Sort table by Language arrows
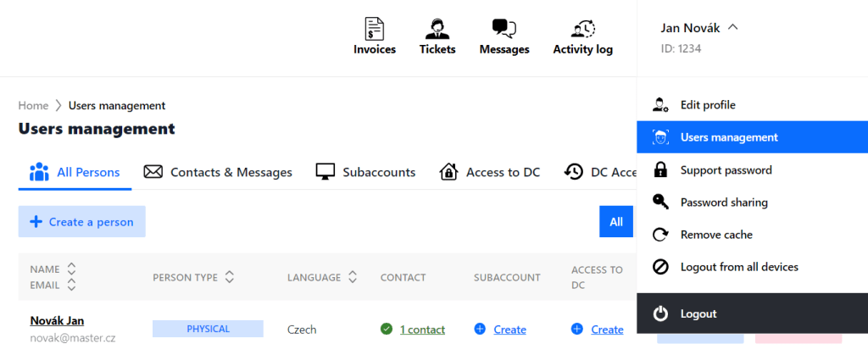This screenshot has width=868, height=355. (353, 277)
